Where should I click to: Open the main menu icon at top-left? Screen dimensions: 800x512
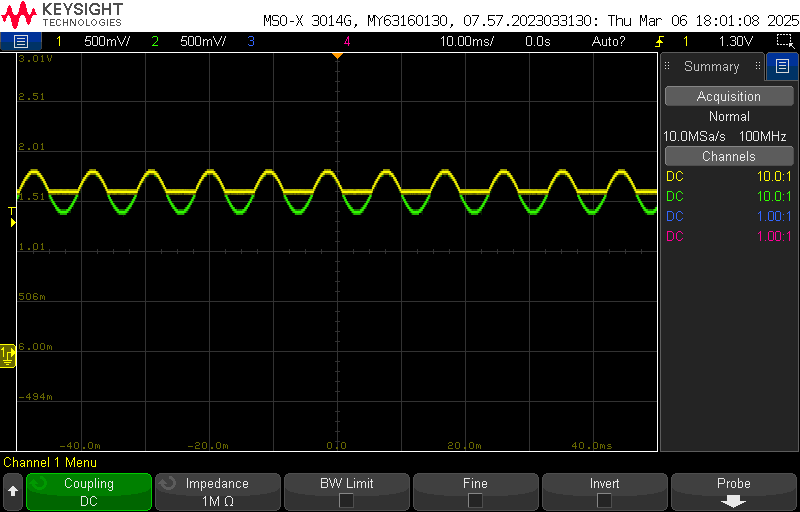click(x=21, y=41)
